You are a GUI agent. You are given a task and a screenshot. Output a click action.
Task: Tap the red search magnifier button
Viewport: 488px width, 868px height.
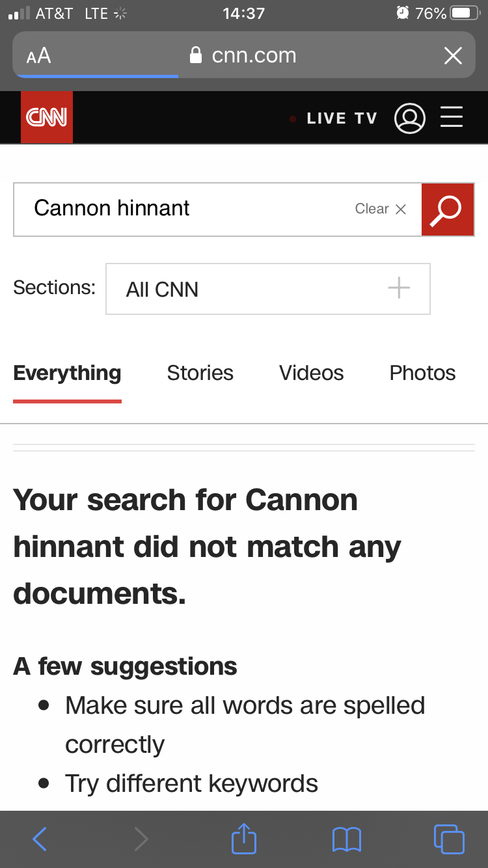click(448, 210)
